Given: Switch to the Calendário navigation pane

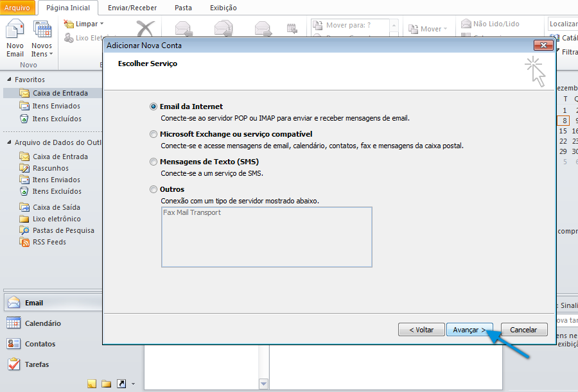Looking at the screenshot, I should point(42,323).
